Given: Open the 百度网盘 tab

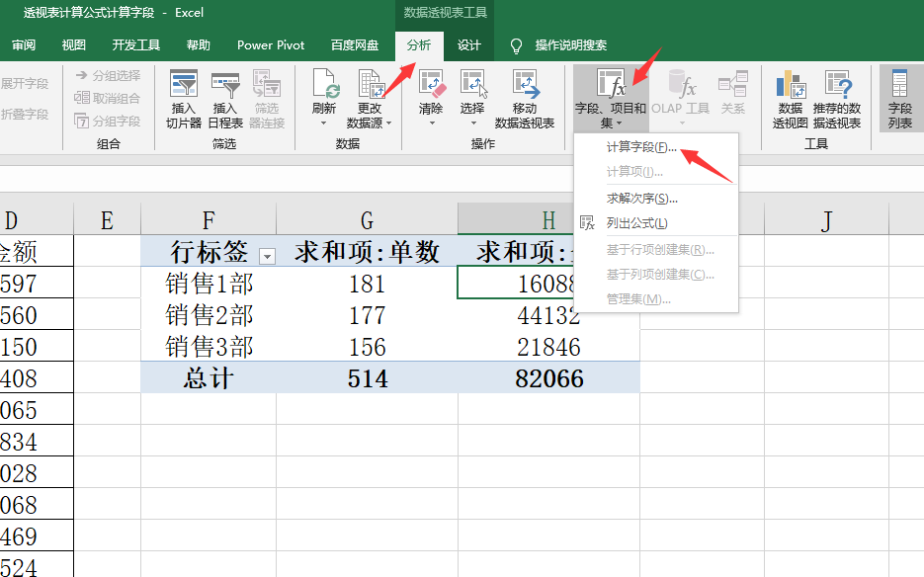Looking at the screenshot, I should click(x=355, y=45).
